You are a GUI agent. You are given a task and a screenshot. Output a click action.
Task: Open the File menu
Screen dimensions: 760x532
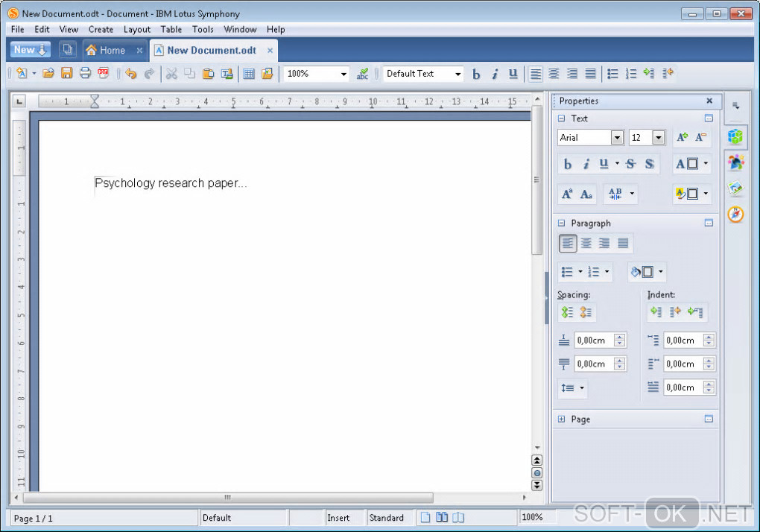pyautogui.click(x=17, y=29)
